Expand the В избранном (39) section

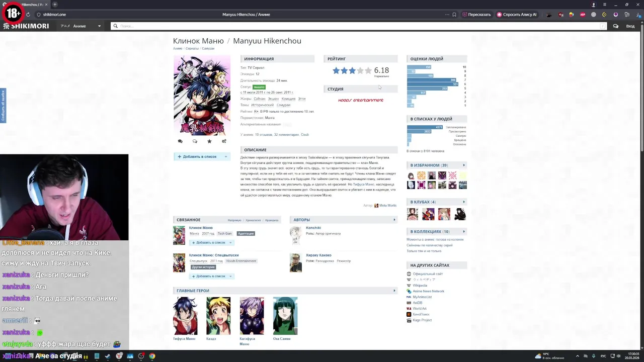(437, 165)
